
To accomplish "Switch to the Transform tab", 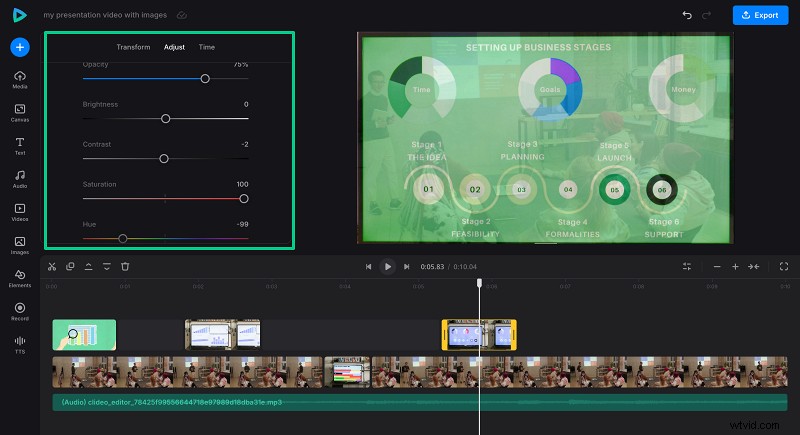I will tap(133, 47).
